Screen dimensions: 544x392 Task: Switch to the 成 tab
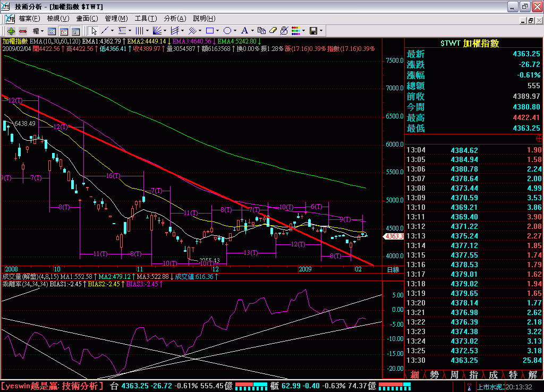pyautogui.click(x=494, y=374)
